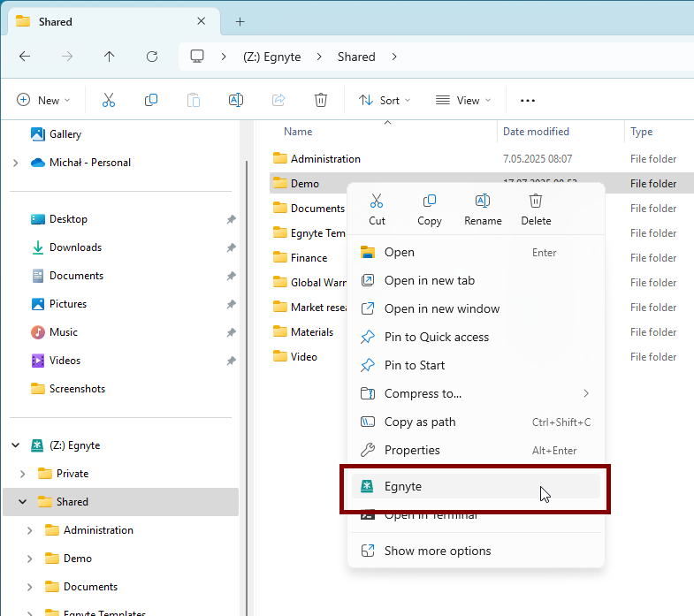
Task: Click Shared in the address bar breadcrumb
Action: [x=356, y=57]
